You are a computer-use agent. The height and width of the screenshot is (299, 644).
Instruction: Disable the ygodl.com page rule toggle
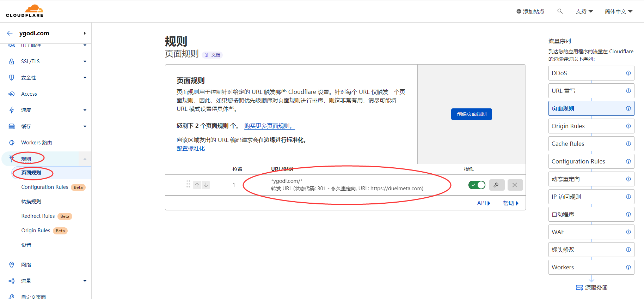(477, 185)
